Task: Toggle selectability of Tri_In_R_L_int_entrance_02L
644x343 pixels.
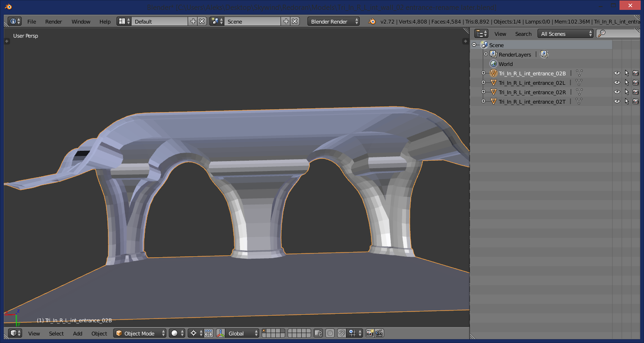Action: tap(627, 82)
